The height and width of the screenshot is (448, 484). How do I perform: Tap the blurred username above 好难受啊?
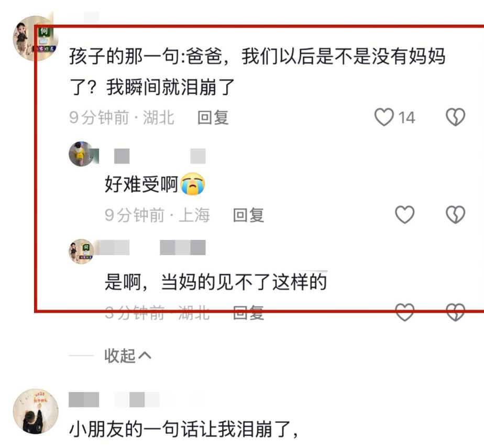(160, 156)
